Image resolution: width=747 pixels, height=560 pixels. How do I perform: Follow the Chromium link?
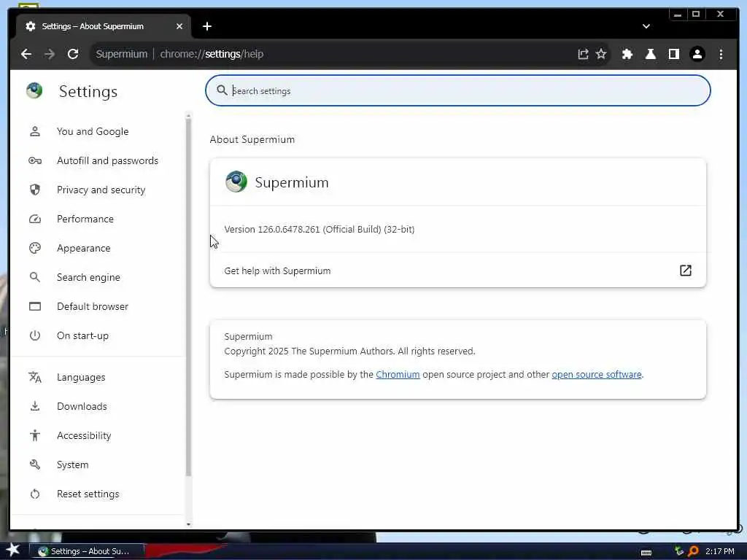coord(398,374)
